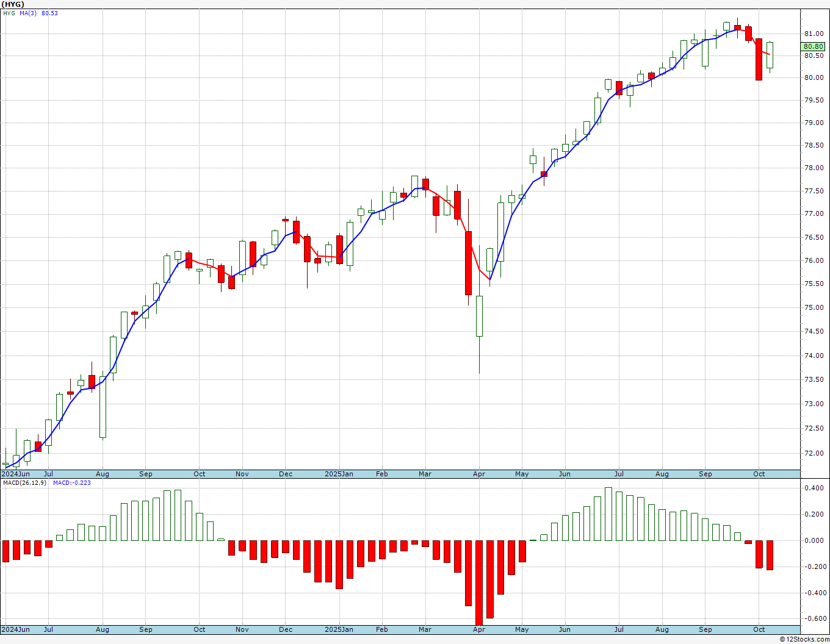
Task: Select the 72.00 price axis label
Action: click(813, 453)
